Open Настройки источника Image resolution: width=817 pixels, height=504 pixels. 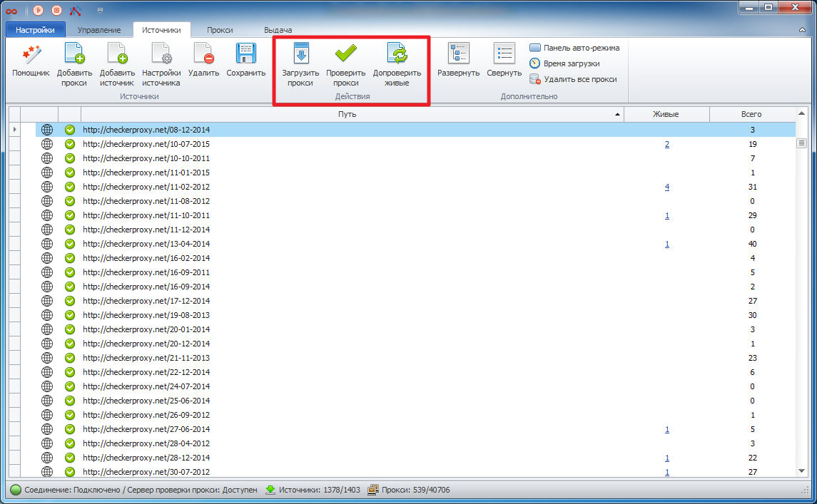tap(161, 65)
